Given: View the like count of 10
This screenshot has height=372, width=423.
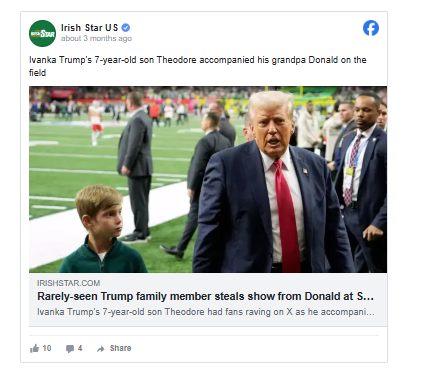Looking at the screenshot, I should coord(47,348).
